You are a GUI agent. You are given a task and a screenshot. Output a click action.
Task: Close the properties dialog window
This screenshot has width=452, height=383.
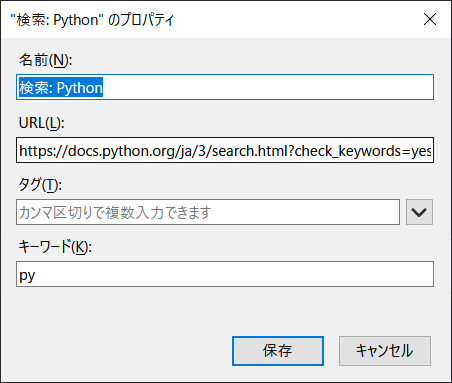pos(430,19)
